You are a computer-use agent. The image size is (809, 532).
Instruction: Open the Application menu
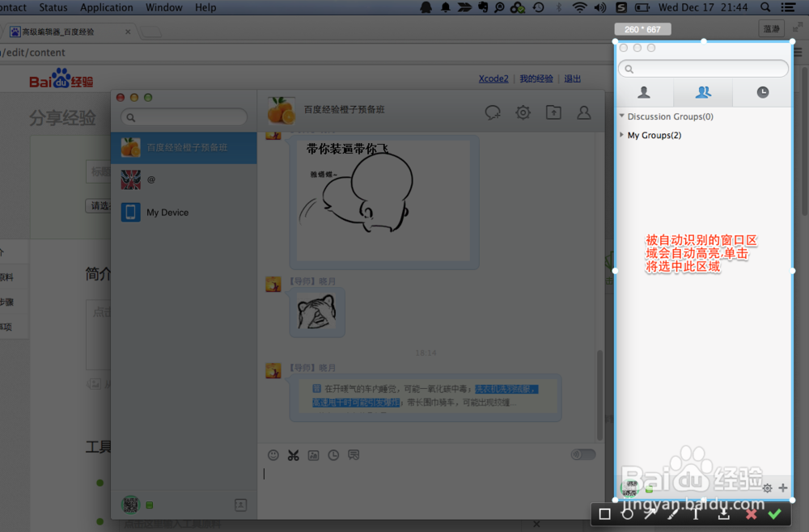click(x=106, y=7)
